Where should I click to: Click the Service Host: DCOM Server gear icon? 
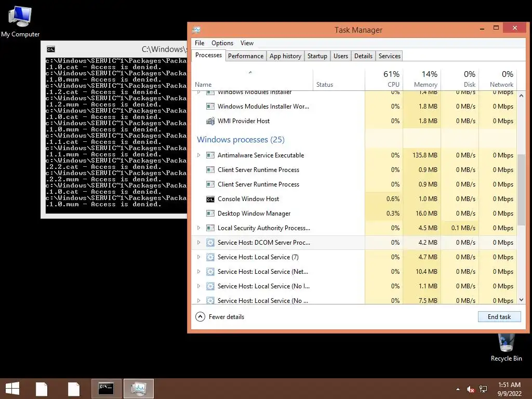point(210,243)
